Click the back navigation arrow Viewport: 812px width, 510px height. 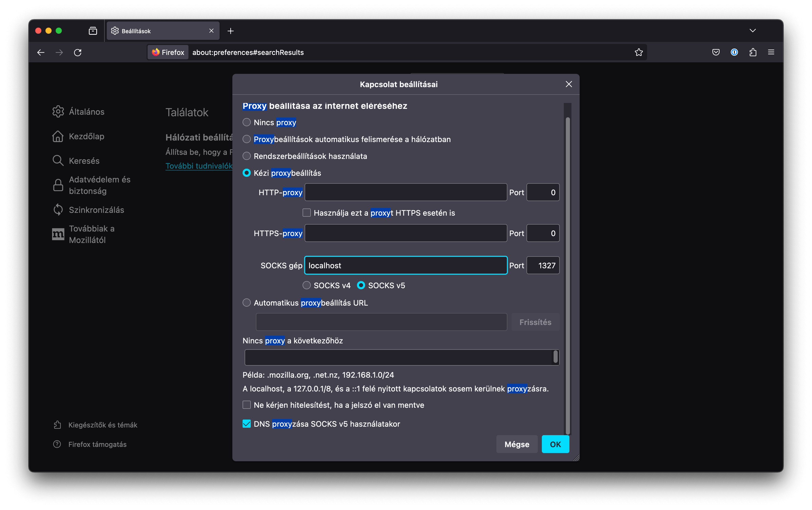tap(41, 52)
